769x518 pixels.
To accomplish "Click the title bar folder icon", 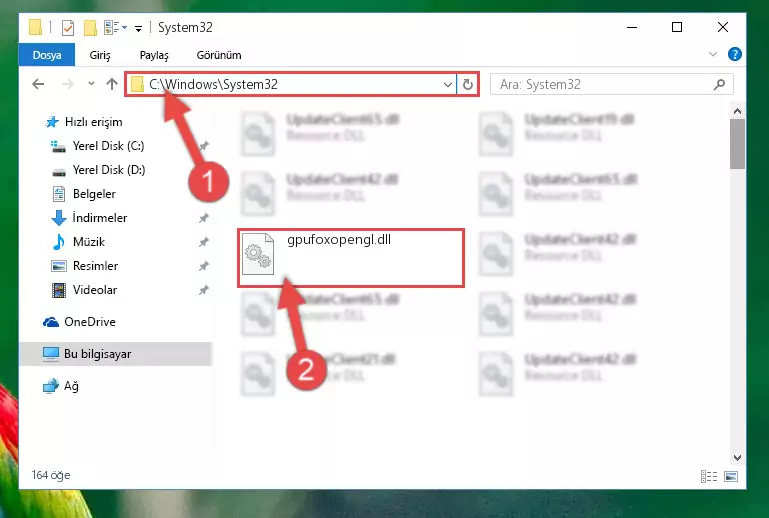I will coord(35,27).
